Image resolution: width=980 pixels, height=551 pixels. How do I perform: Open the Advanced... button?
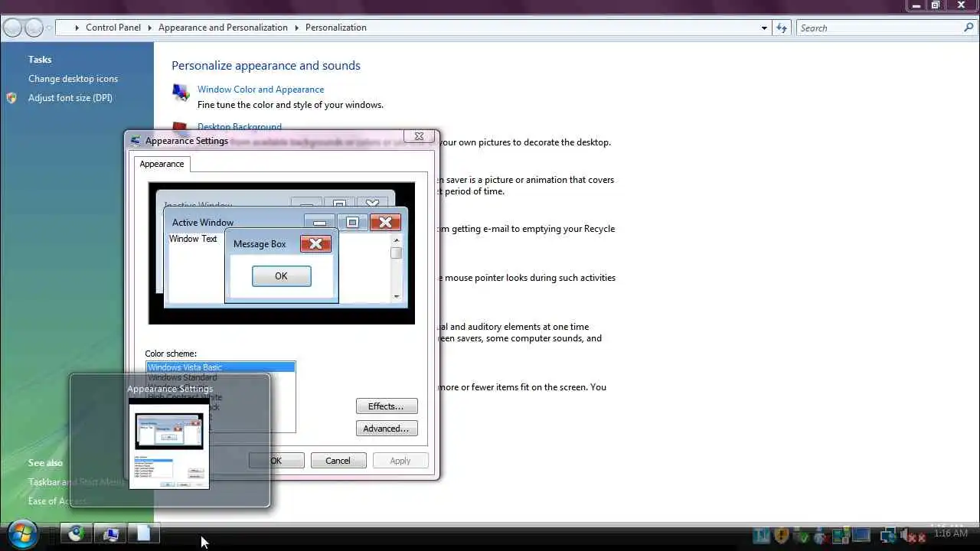tap(387, 429)
